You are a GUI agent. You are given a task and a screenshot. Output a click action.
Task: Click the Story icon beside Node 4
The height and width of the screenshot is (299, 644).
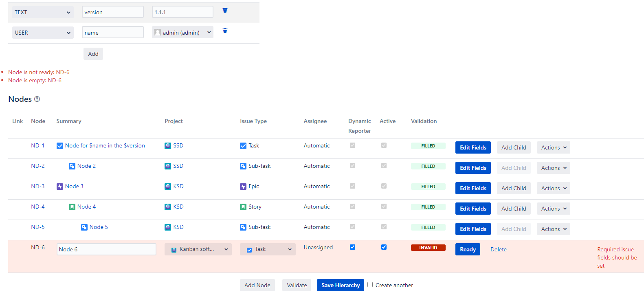click(x=72, y=207)
